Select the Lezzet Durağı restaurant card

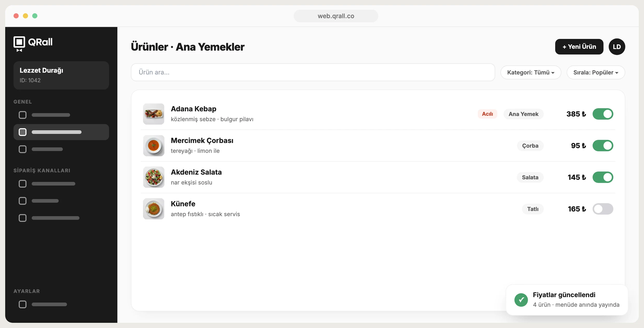click(x=61, y=75)
